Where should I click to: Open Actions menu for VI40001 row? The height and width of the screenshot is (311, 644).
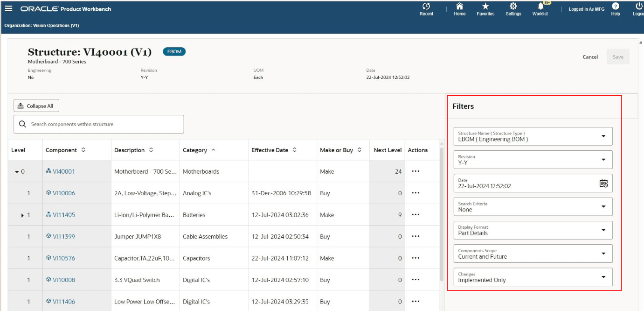click(415, 171)
